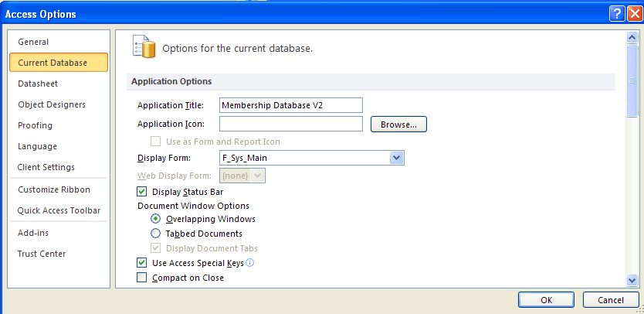Click the scrollbar down arrow
The image size is (644, 314).
(632, 281)
